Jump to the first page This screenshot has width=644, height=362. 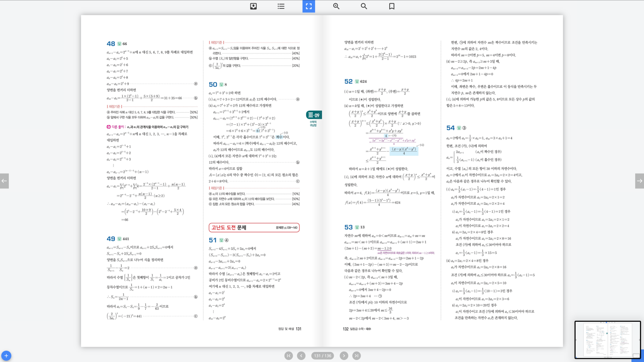(289, 356)
